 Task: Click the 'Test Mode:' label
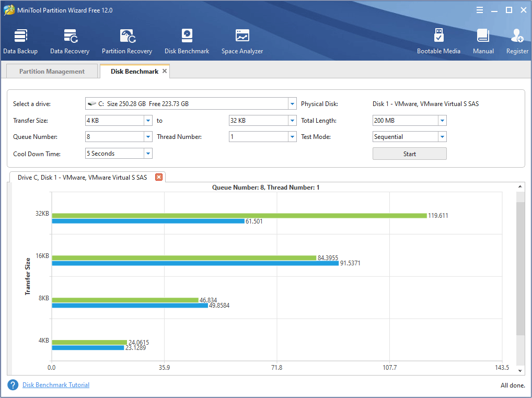[x=316, y=137]
